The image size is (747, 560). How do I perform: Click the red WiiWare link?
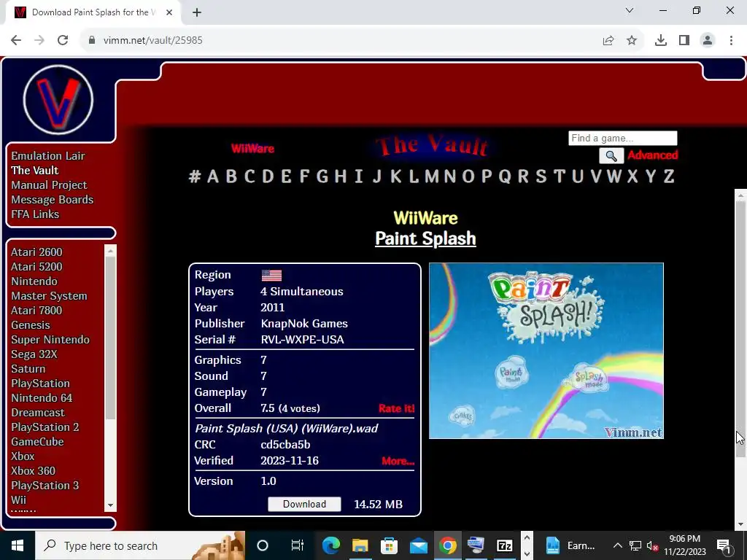pos(252,149)
